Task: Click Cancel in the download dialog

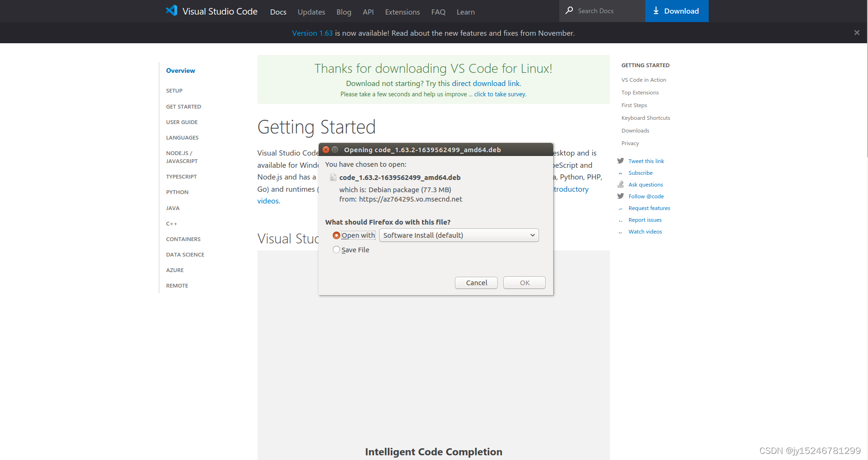Action: pyautogui.click(x=476, y=282)
